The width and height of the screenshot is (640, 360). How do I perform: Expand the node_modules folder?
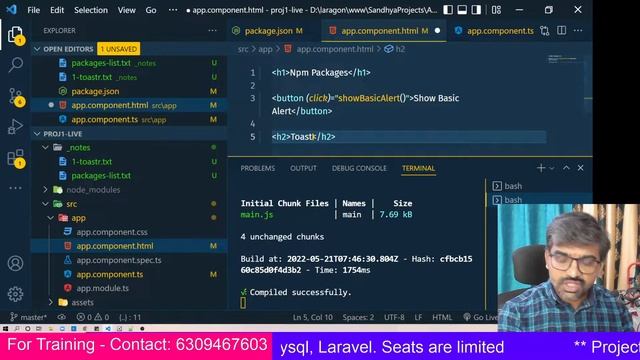(x=45, y=190)
